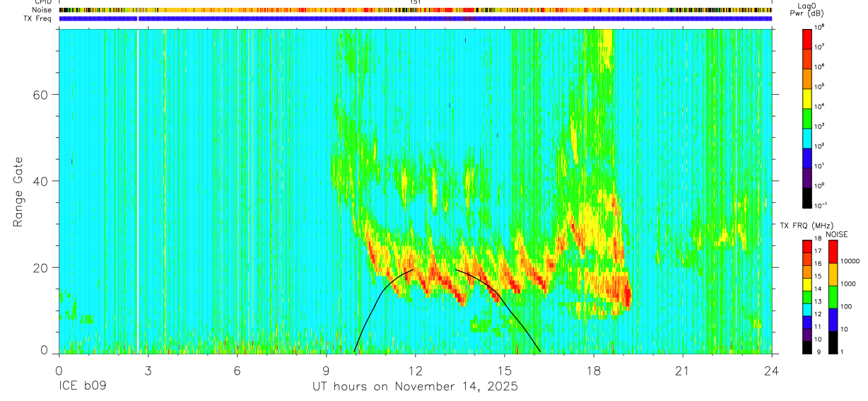
Task: Click y-axis tick label 40
Action: coord(42,181)
